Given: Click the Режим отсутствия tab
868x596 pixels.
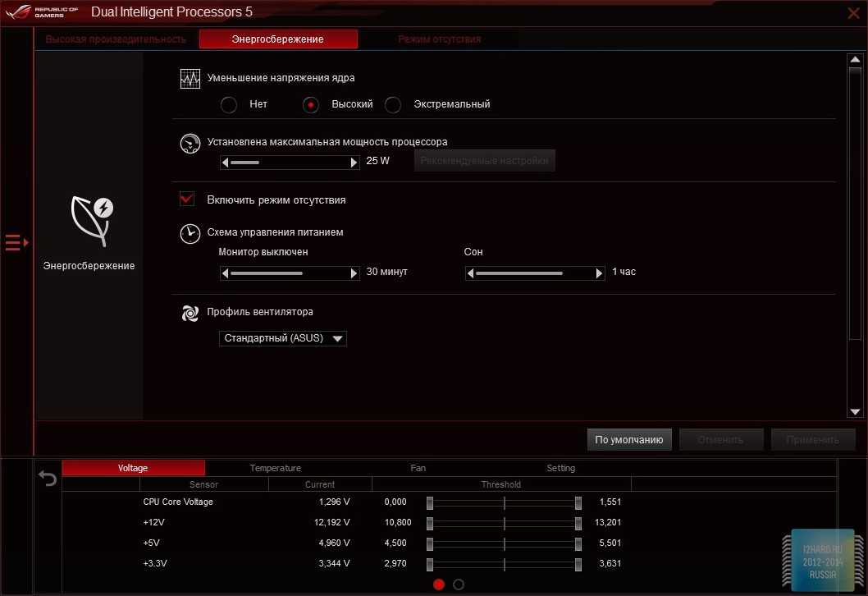Looking at the screenshot, I should (x=439, y=39).
